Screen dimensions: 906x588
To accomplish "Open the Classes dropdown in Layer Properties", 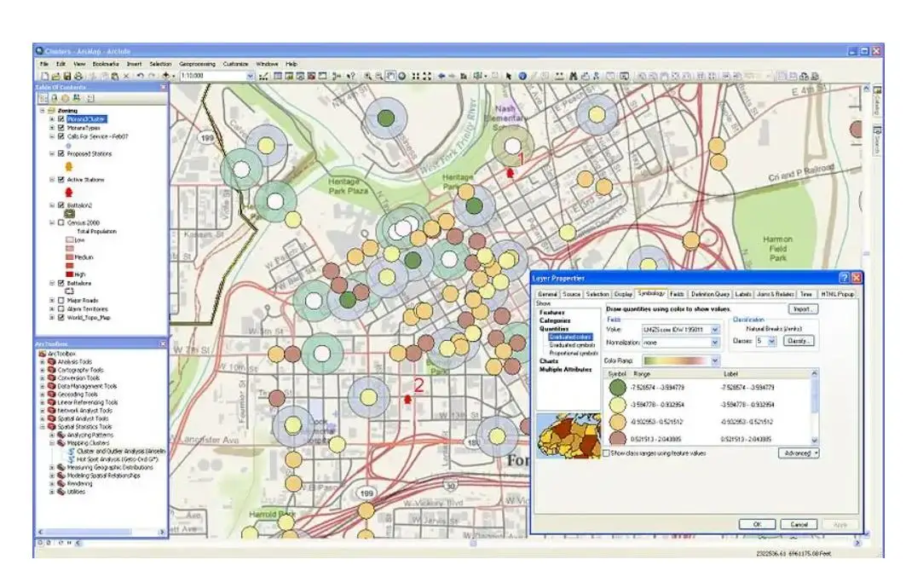I will [771, 340].
